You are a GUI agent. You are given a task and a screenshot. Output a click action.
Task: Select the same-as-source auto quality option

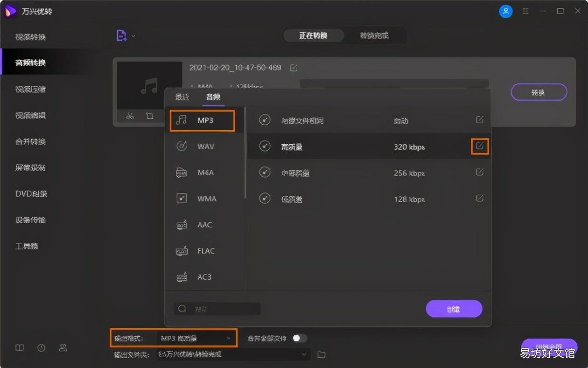[369, 120]
